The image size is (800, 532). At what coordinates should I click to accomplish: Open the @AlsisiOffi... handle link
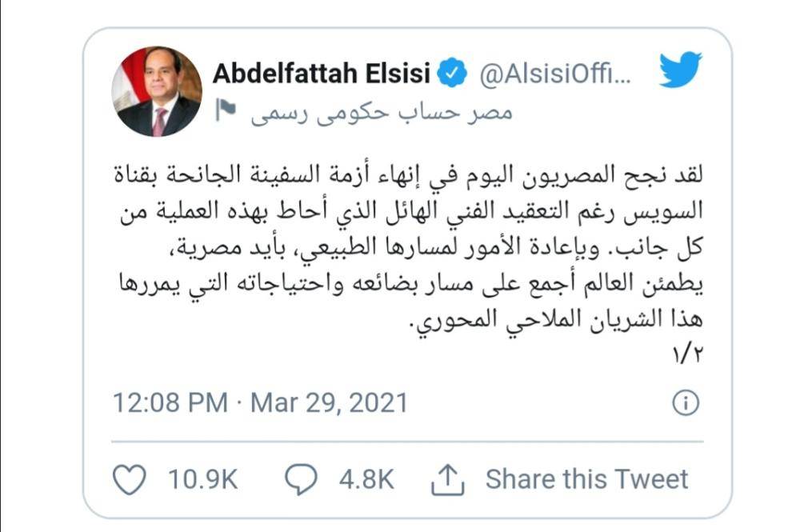pos(554,74)
